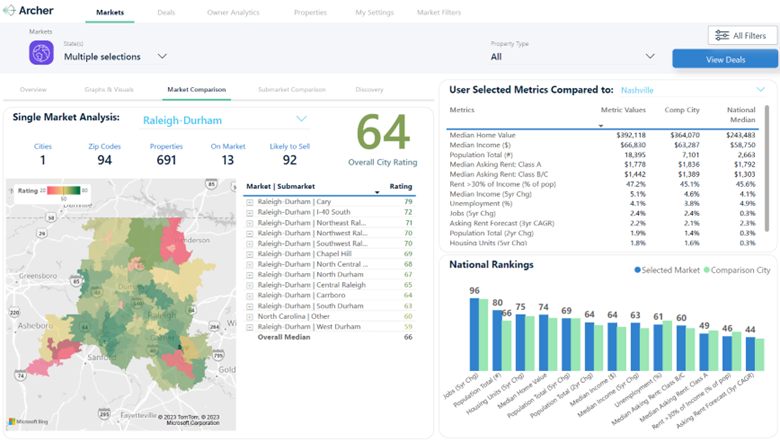The height and width of the screenshot is (442, 780).
Task: Click the metrics table vertical scrollbar
Action: click(x=766, y=168)
